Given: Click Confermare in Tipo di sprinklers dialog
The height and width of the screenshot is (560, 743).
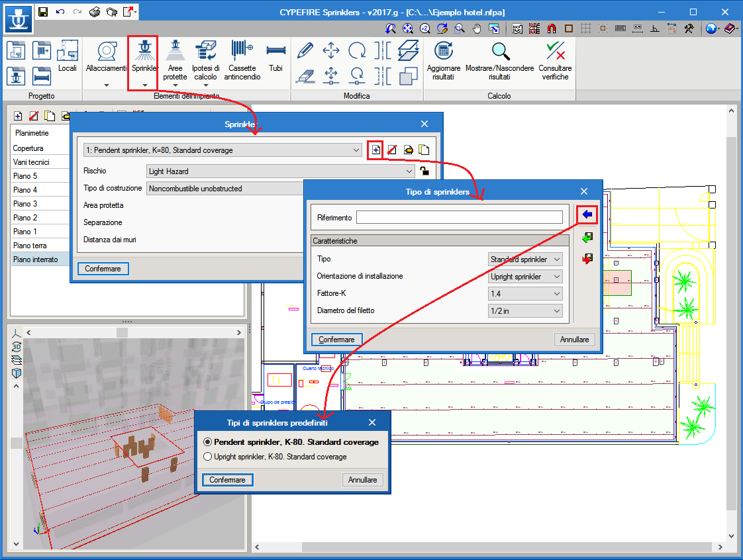Looking at the screenshot, I should pyautogui.click(x=336, y=339).
